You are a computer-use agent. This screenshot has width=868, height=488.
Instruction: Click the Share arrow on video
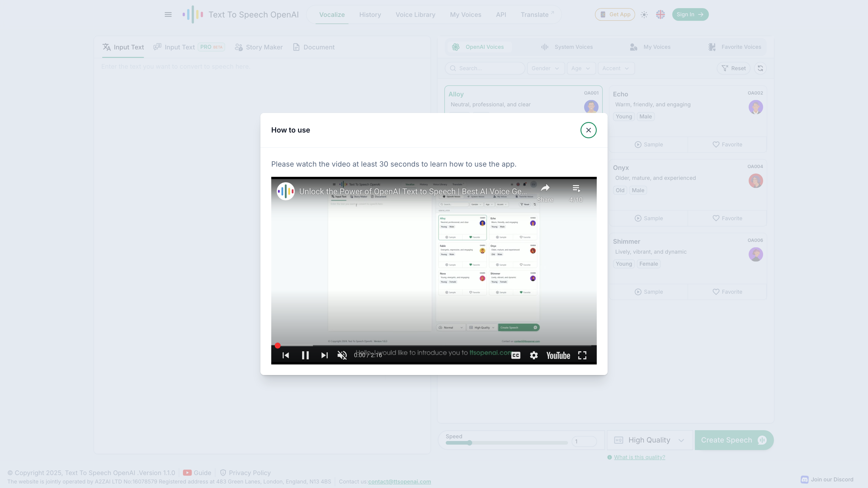pos(545,189)
